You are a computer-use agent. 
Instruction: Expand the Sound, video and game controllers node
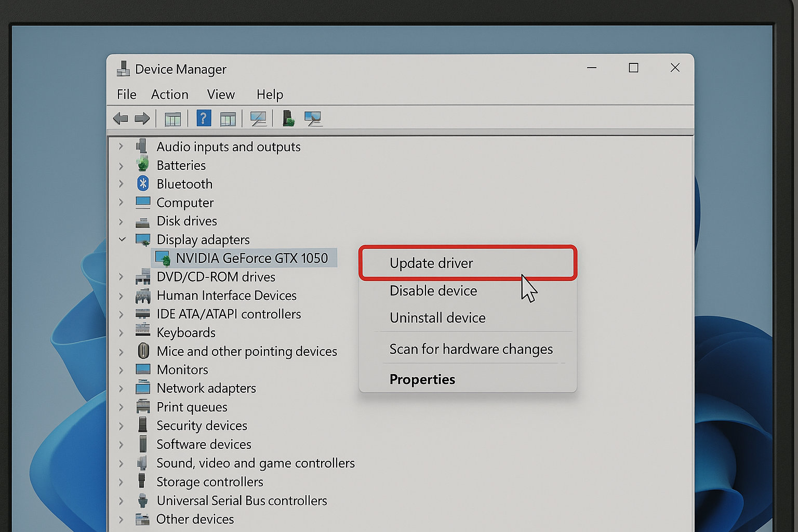coord(121,463)
